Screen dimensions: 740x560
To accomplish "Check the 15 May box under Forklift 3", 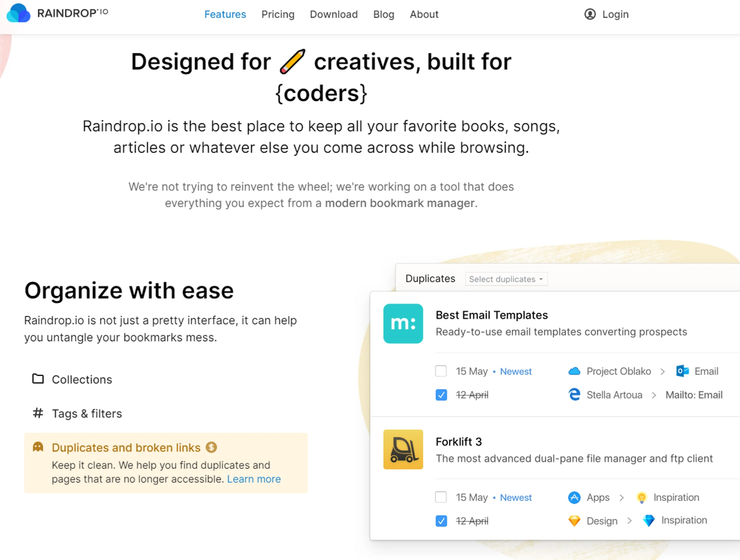I will pyautogui.click(x=441, y=497).
